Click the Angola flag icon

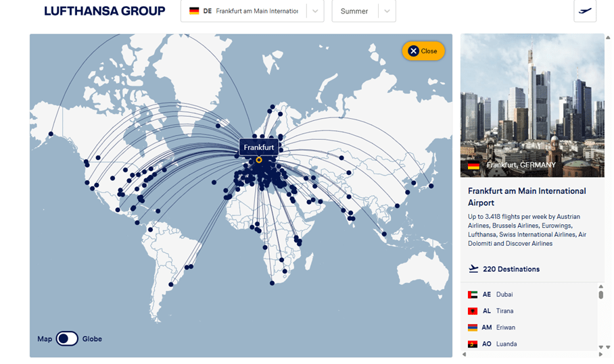(473, 344)
